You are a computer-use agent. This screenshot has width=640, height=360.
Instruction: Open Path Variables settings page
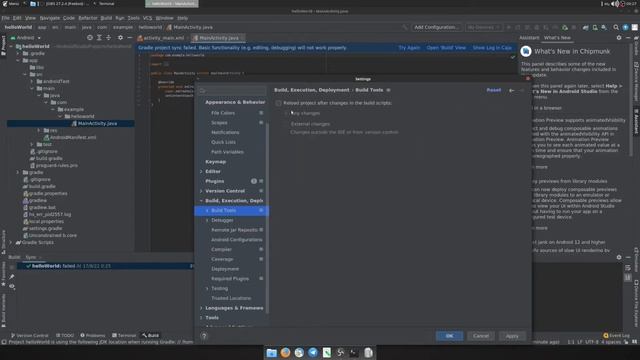[227, 152]
